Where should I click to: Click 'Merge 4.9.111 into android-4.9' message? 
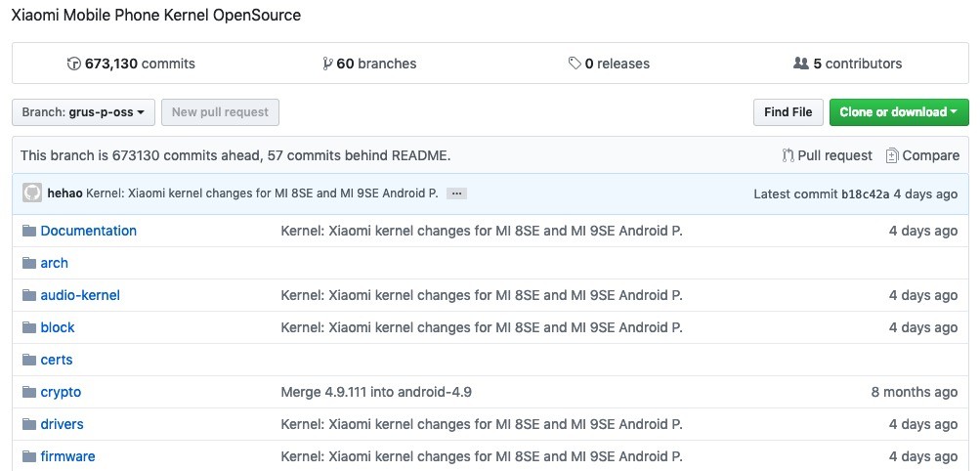pos(376,392)
